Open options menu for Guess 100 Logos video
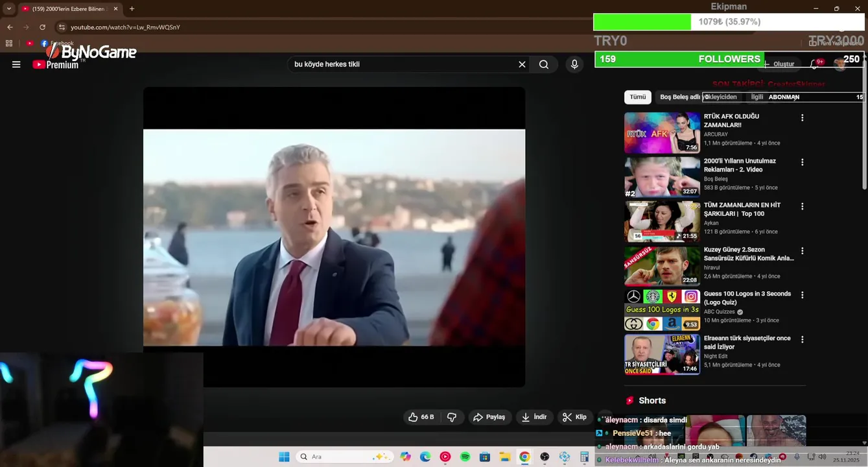868x467 pixels. click(x=802, y=295)
